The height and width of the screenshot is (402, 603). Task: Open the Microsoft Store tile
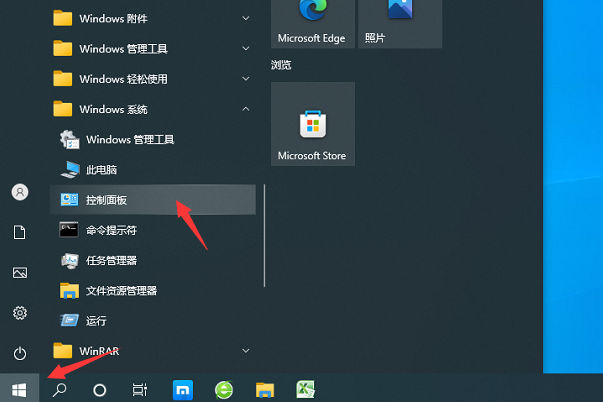pos(313,124)
